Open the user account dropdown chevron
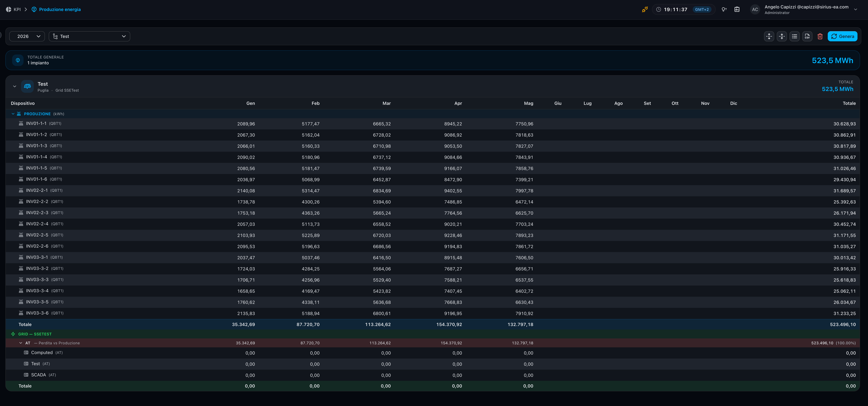Image resolution: width=868 pixels, height=406 pixels. click(x=856, y=9)
